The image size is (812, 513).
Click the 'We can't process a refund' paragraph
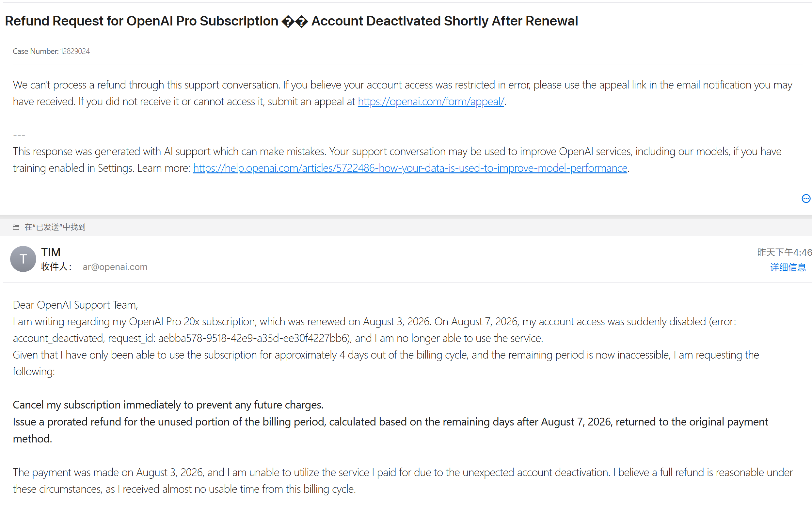click(403, 93)
